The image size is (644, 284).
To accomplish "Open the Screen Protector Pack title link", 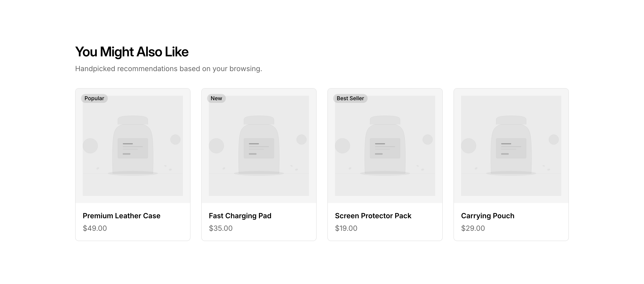I will coord(373,216).
